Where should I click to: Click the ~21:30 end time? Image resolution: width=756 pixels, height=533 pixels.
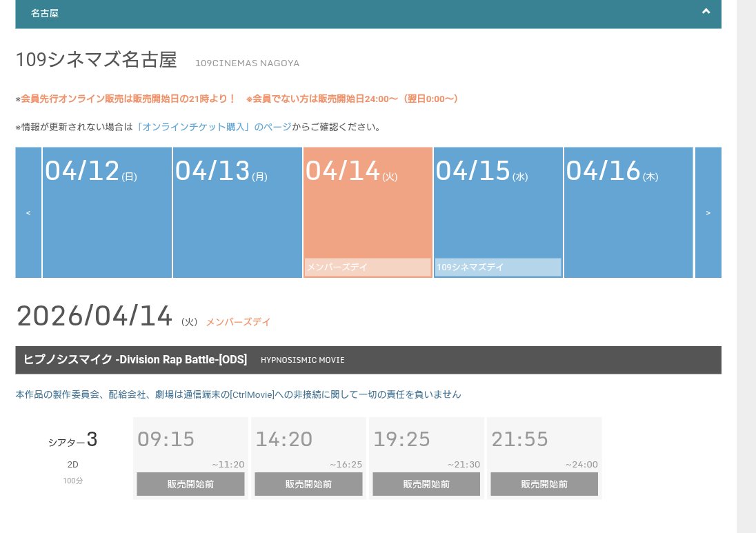click(464, 465)
